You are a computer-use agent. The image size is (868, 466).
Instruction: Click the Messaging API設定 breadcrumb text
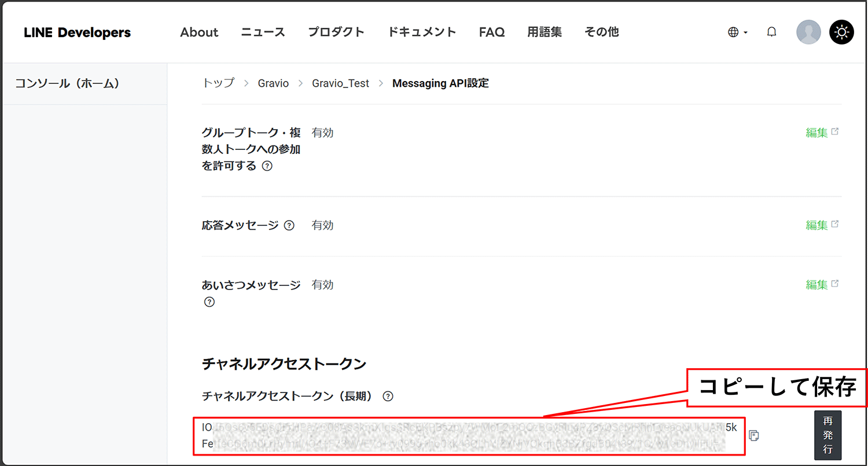[x=440, y=83]
